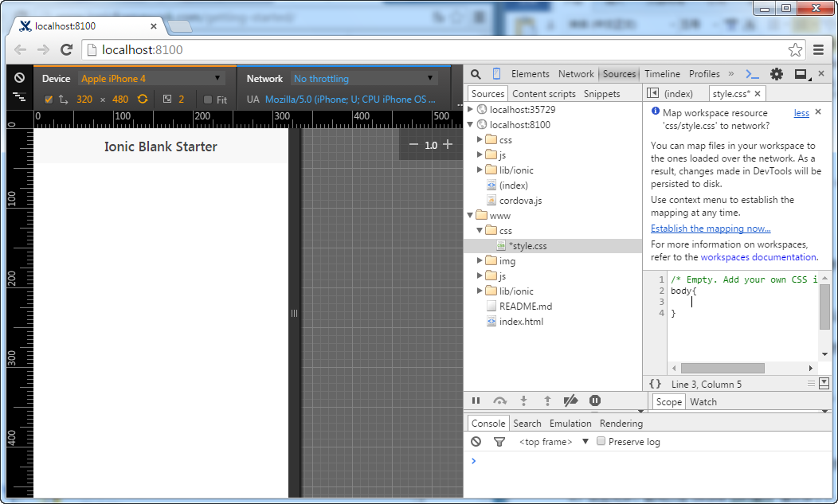Switch to the Network panel
This screenshot has width=838, height=504.
[576, 74]
